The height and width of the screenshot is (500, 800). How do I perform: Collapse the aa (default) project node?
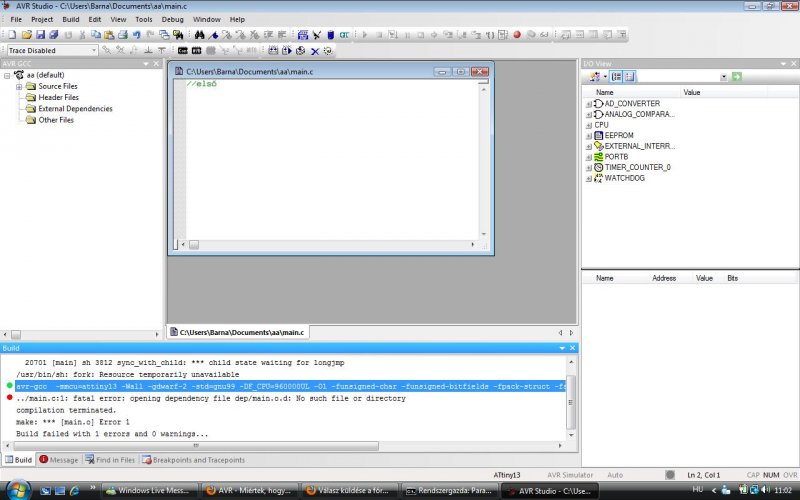coord(7,76)
